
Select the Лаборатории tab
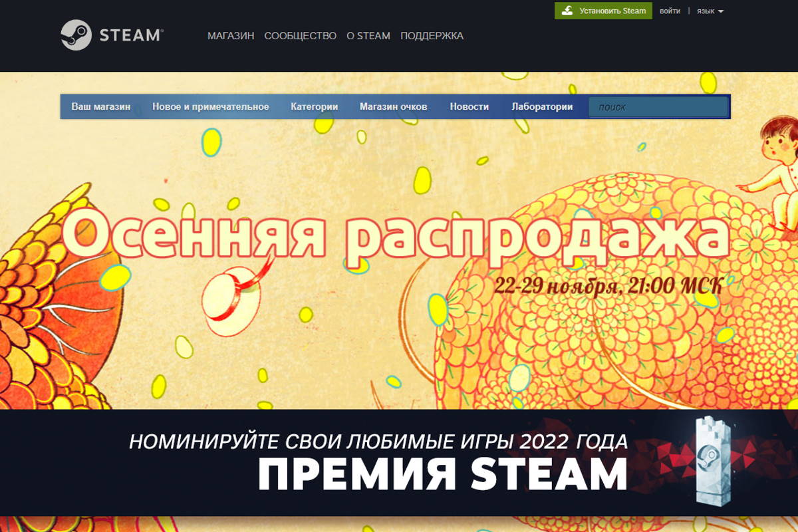542,107
